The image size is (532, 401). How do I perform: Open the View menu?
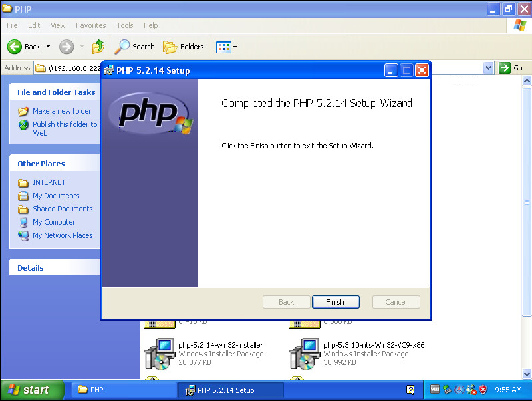pos(58,25)
